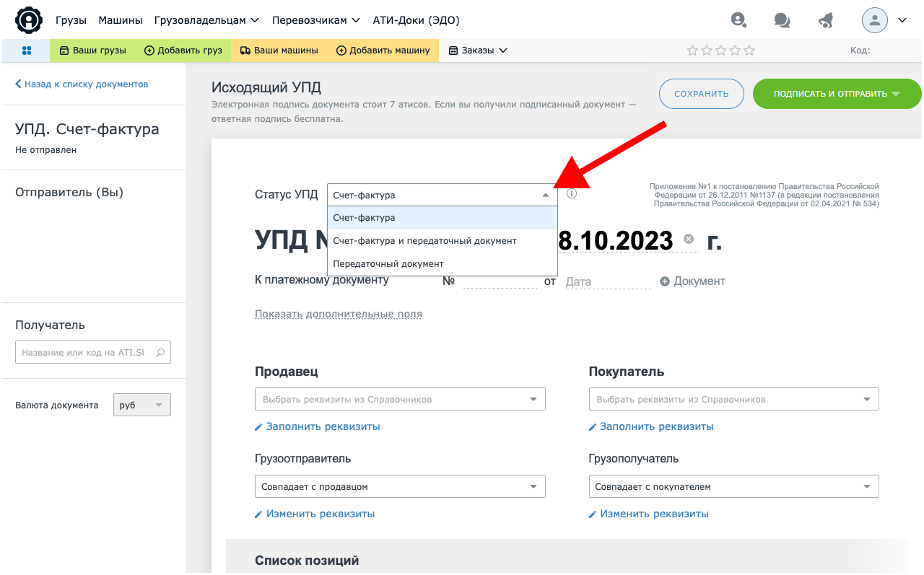The image size is (924, 575).
Task: Open Ваши машины tab
Action: pyautogui.click(x=279, y=51)
